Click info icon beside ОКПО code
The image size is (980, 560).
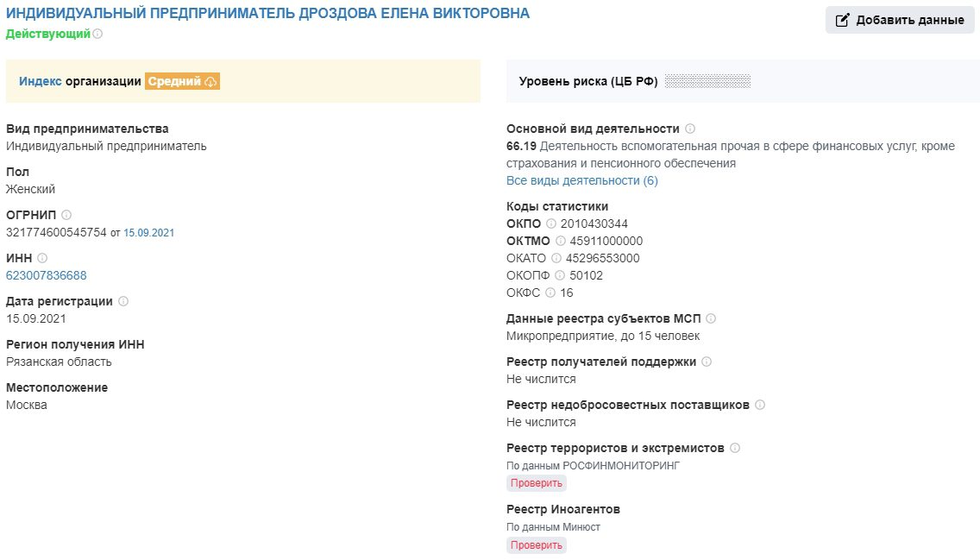click(551, 223)
